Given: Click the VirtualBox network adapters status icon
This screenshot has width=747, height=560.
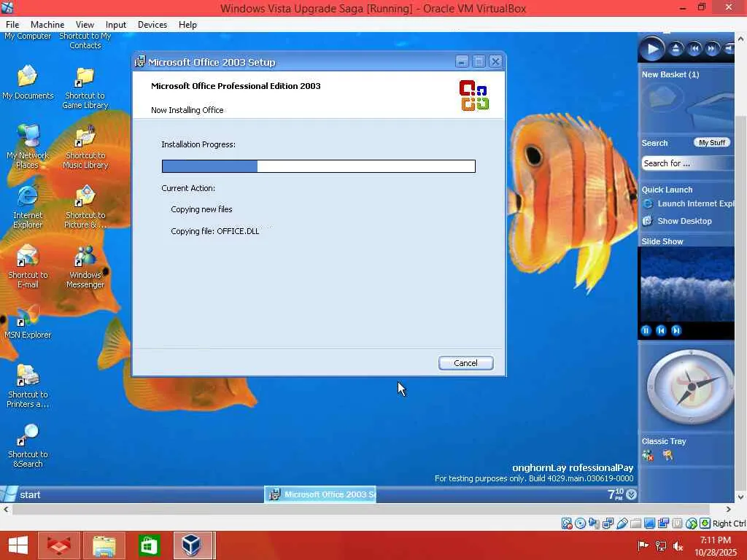Looking at the screenshot, I should point(608,524).
